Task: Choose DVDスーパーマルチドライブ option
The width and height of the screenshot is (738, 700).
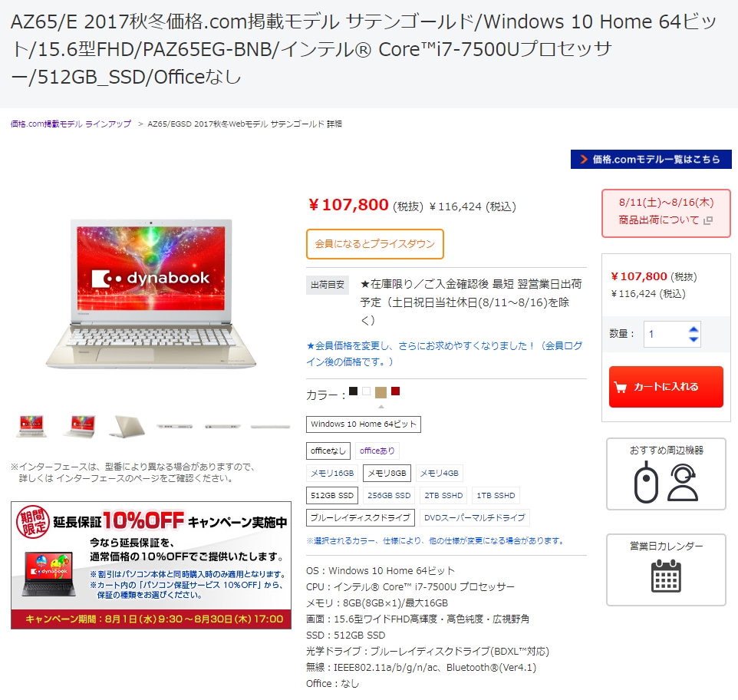Action: tap(474, 517)
